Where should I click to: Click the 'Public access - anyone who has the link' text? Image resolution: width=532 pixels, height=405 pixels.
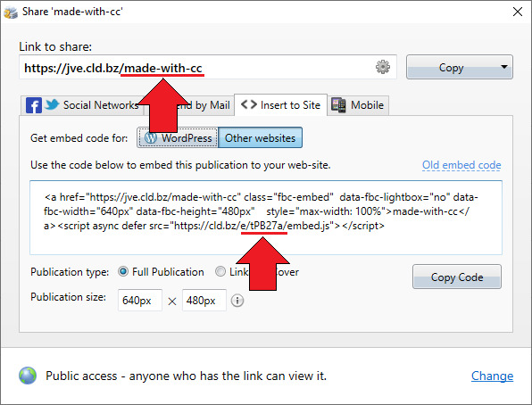[x=187, y=376]
